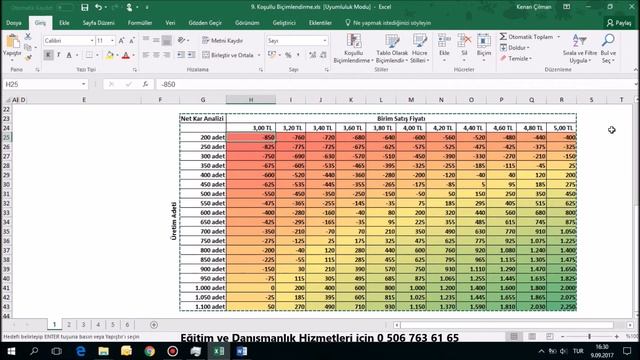Viewport: 640px width, 360px height.
Task: Click the red font color swatch
Action: [x=125, y=55]
